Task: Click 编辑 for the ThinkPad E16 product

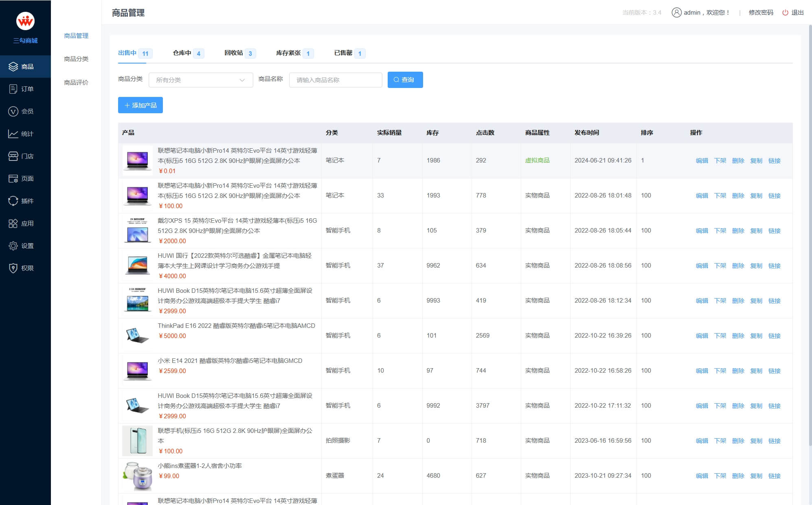Action: click(x=702, y=336)
